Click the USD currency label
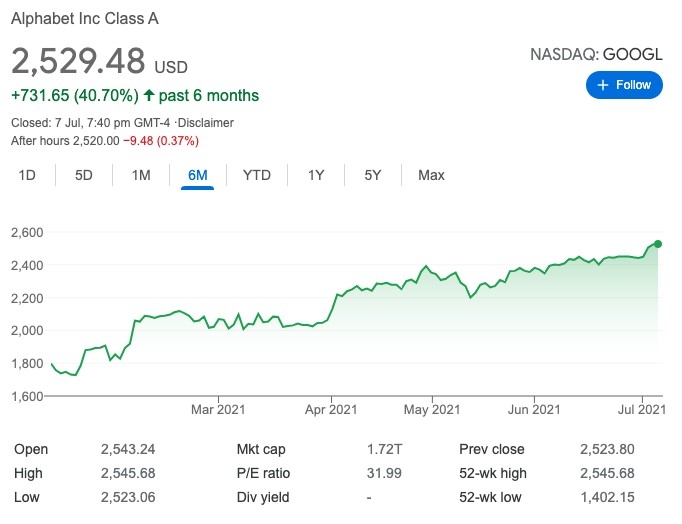This screenshot has height=524, width=682. pyautogui.click(x=171, y=67)
